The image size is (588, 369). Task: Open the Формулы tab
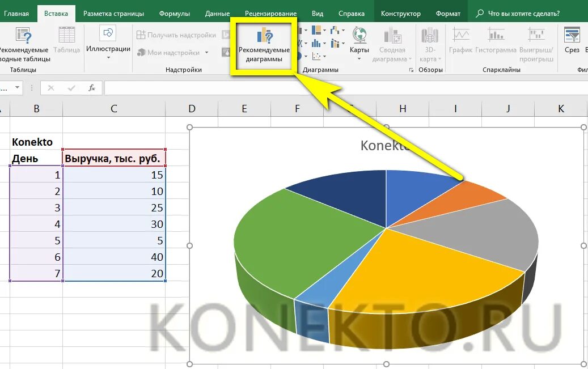(175, 14)
